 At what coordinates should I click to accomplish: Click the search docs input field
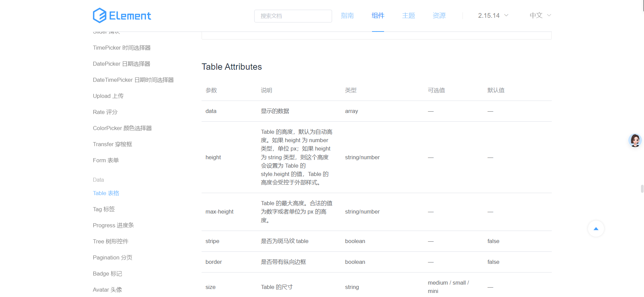click(293, 16)
